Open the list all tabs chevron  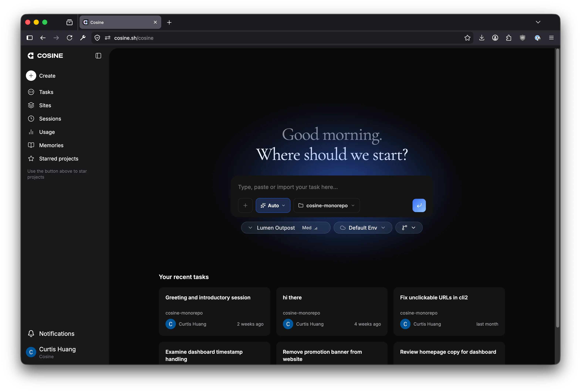coord(538,22)
